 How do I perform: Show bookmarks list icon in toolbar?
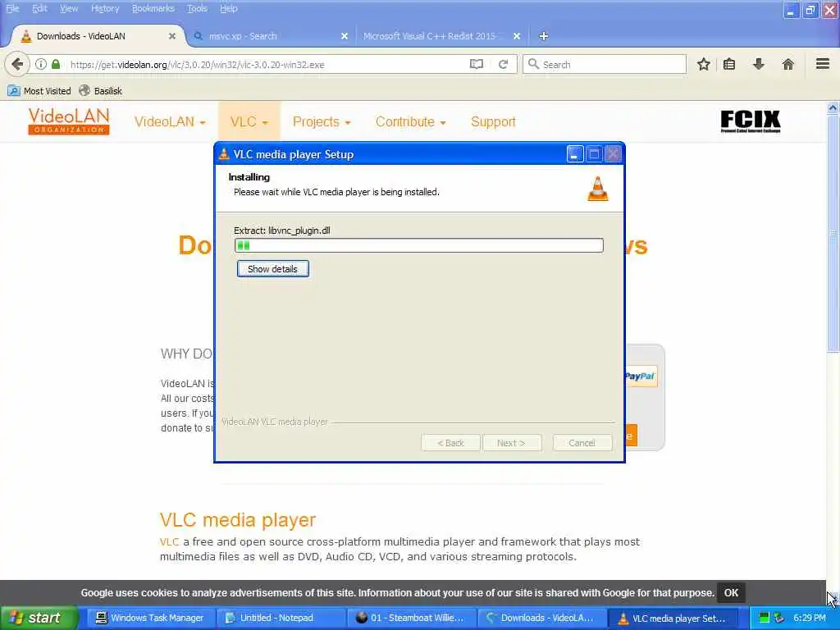tap(729, 64)
